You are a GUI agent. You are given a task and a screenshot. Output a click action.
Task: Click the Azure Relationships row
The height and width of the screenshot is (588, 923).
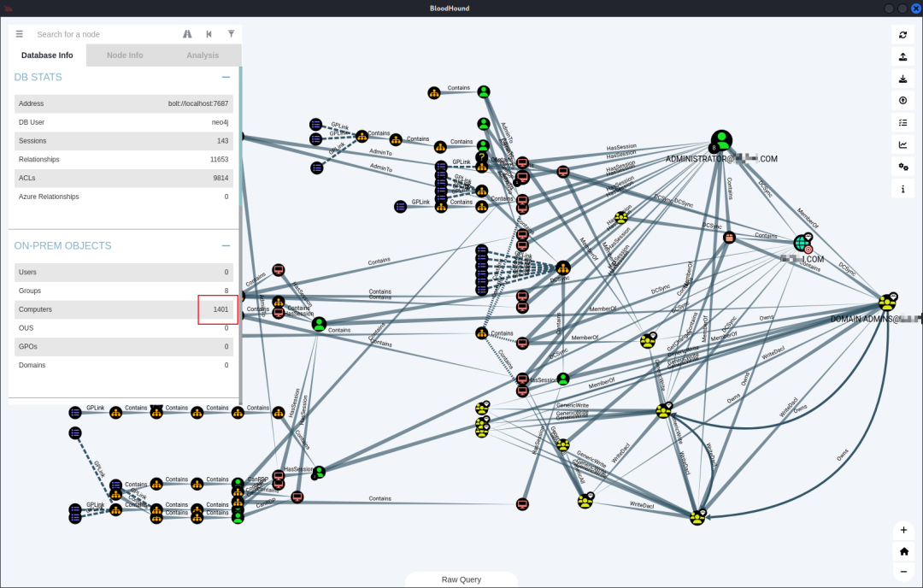point(124,197)
